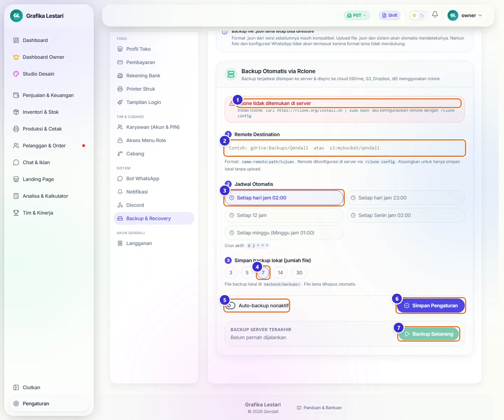
Task: Click the Tim & Kinerja trophy icon
Action: (x=16, y=213)
